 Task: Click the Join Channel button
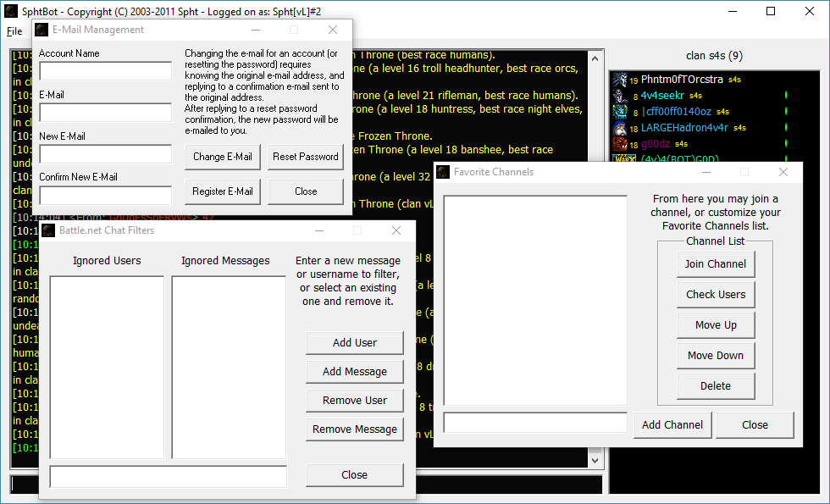click(716, 264)
